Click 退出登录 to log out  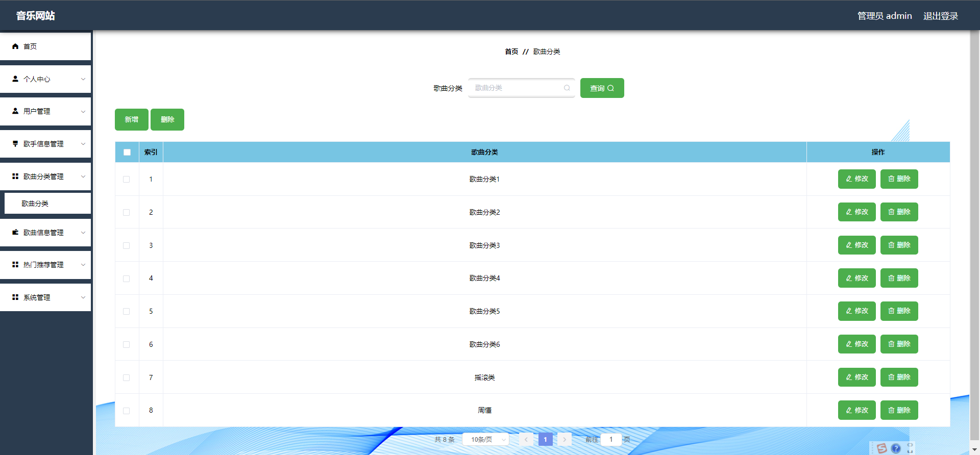[x=941, y=16]
